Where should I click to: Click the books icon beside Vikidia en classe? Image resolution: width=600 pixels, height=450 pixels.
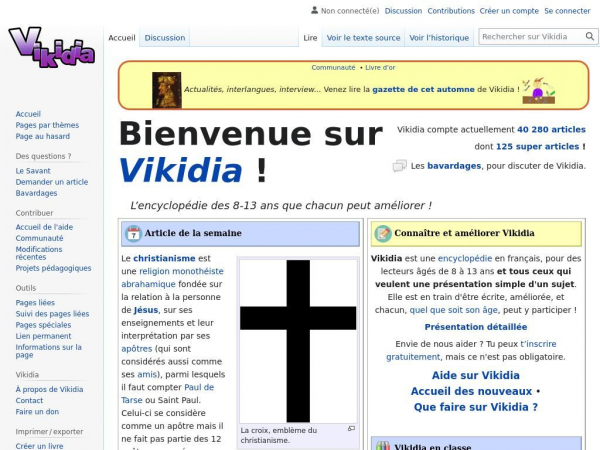point(383,445)
